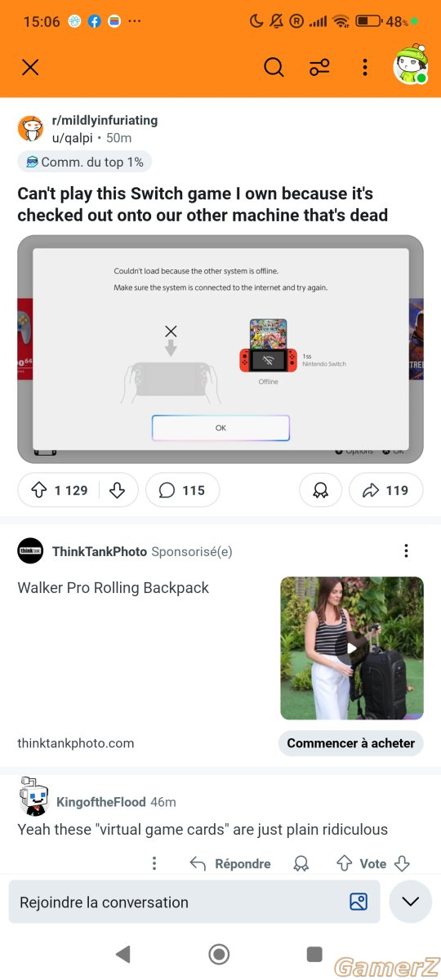This screenshot has width=441, height=980.
Task: Open r/mildlyinfuriating community link
Action: pyautogui.click(x=105, y=120)
